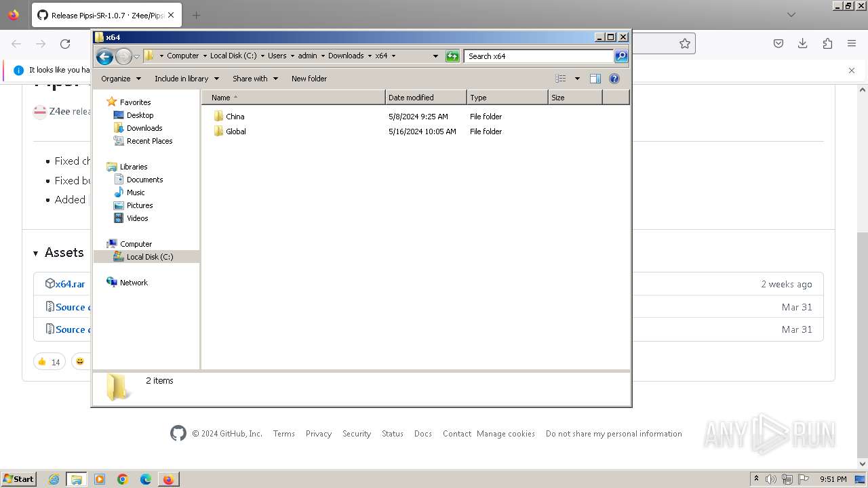The height and width of the screenshot is (488, 868).
Task: Sort files by Size column header
Action: 575,98
